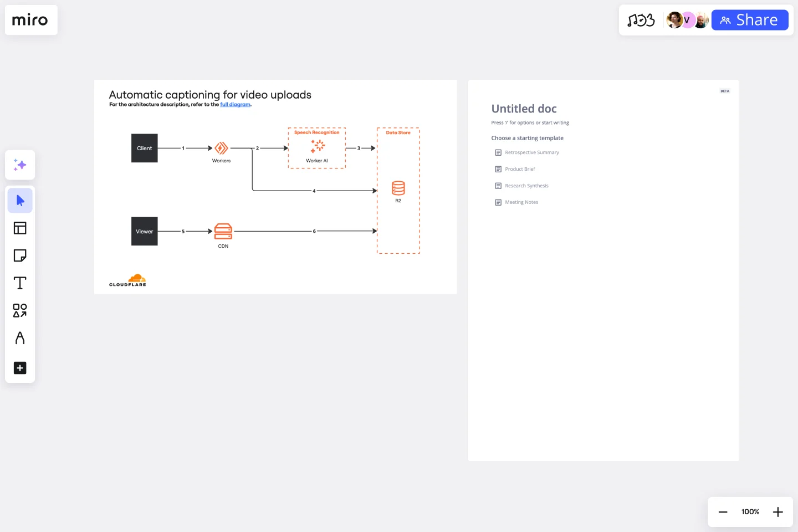Screen dimensions: 798x532
Task: Share the board
Action: 750,20
